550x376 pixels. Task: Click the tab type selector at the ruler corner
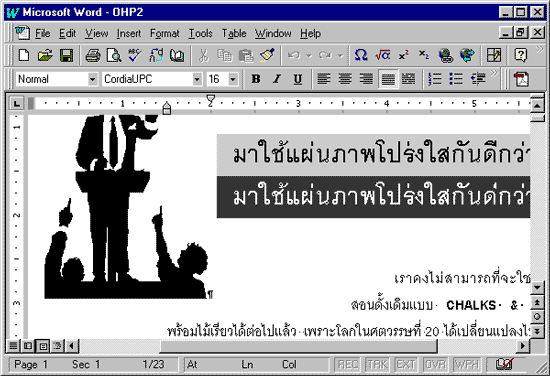16,103
